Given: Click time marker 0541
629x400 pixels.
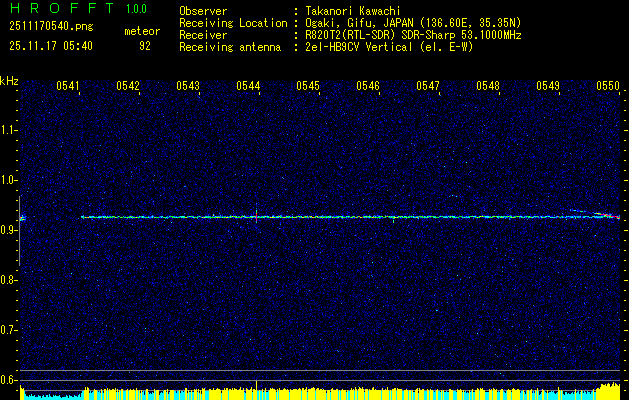Looking at the screenshot, I should click(67, 85).
